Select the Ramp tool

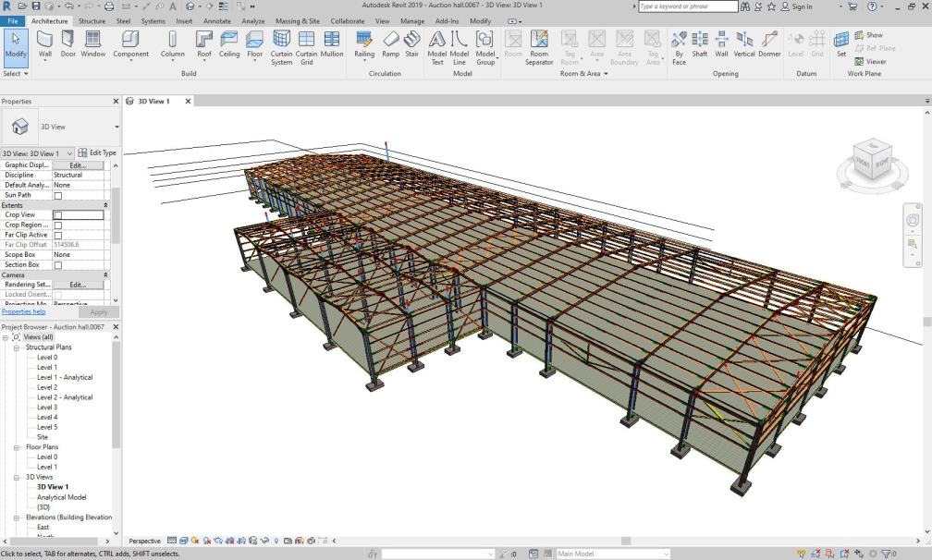[x=390, y=44]
